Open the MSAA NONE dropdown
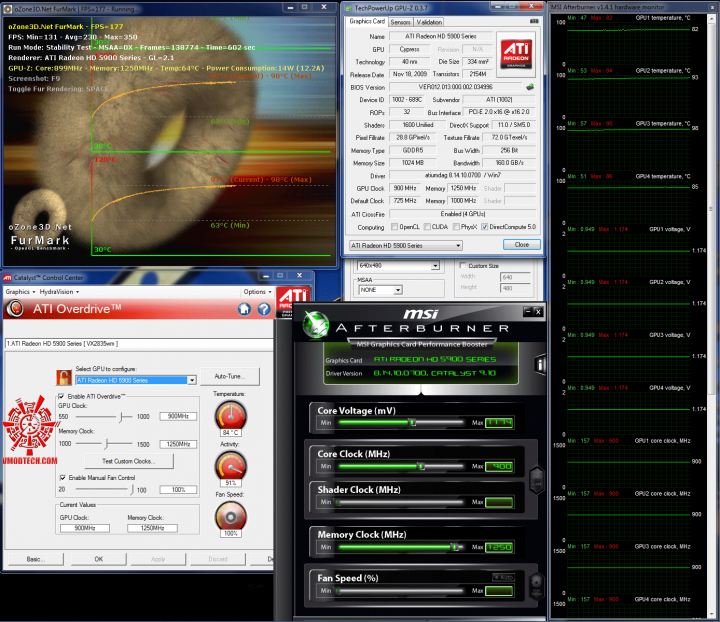Viewport: 720px width, 622px height. pyautogui.click(x=380, y=290)
